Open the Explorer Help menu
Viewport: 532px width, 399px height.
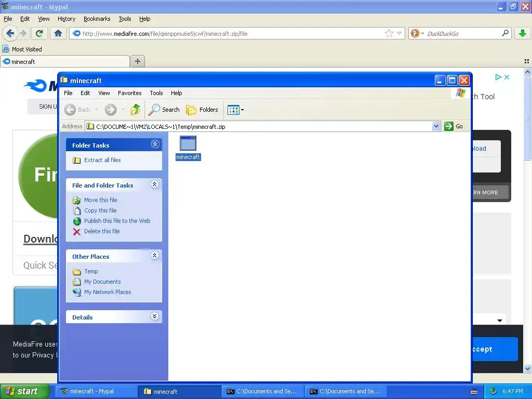(x=177, y=93)
